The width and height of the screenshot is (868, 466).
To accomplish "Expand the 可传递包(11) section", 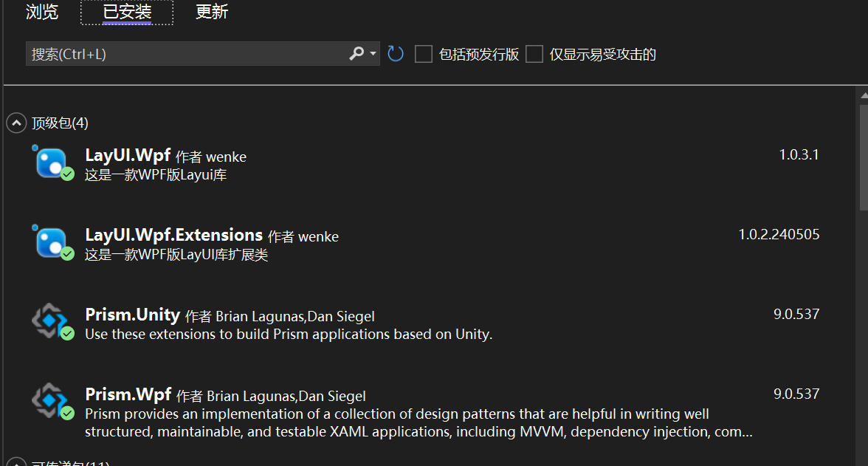I will pyautogui.click(x=15, y=462).
